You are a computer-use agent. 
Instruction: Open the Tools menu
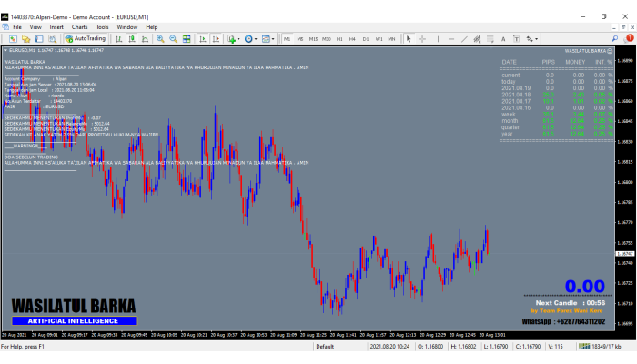point(103,27)
